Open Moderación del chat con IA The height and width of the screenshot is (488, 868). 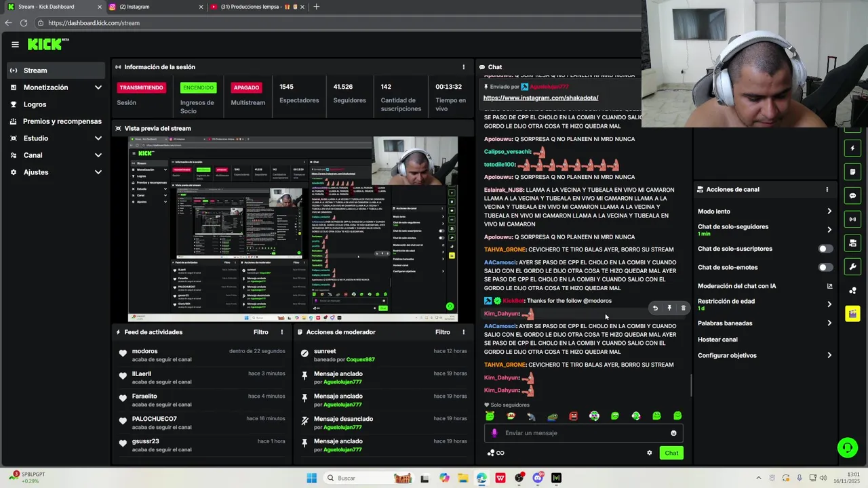pyautogui.click(x=765, y=286)
